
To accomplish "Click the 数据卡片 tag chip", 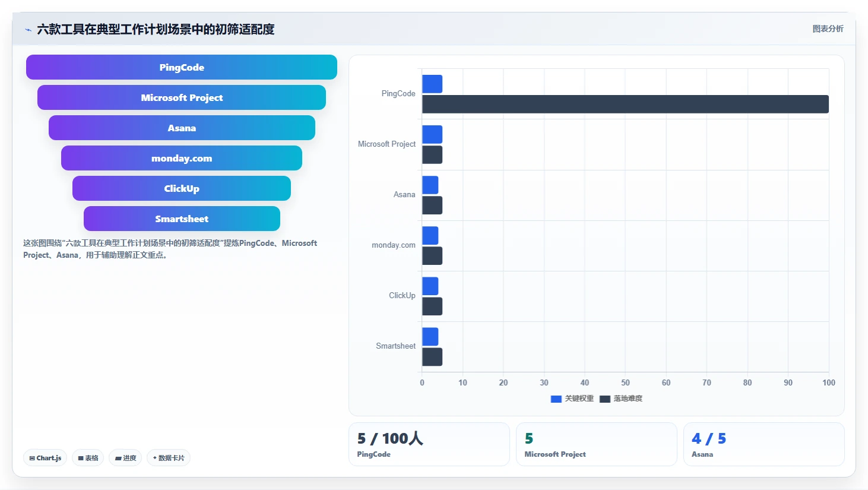I will click(x=169, y=458).
